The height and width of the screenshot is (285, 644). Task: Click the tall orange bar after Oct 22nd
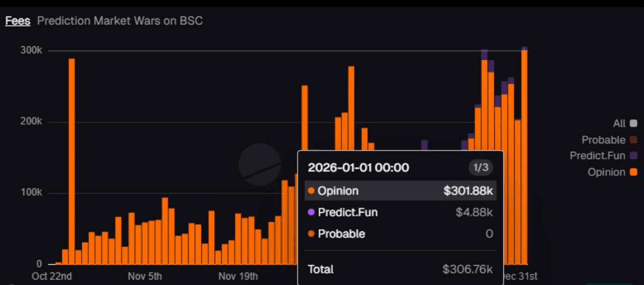(71, 161)
